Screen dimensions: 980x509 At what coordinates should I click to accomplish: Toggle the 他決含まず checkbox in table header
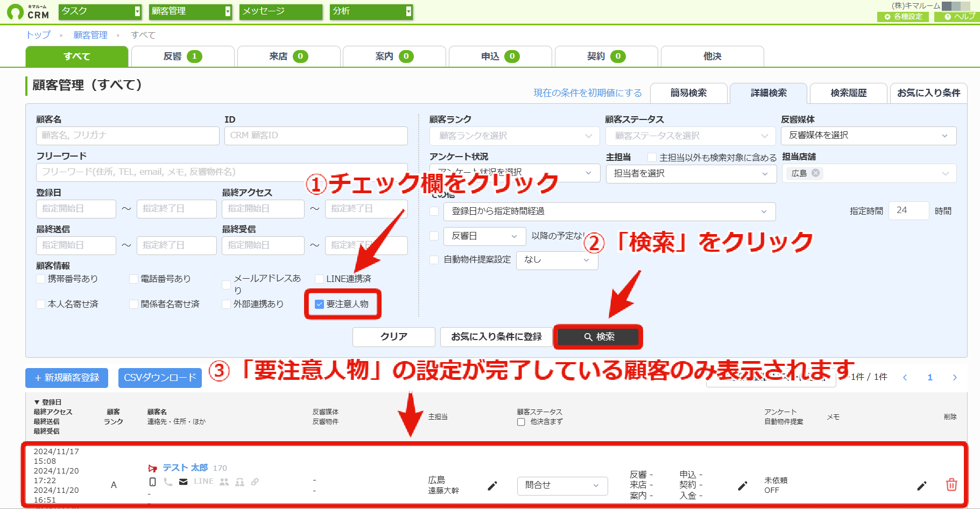pyautogui.click(x=521, y=422)
